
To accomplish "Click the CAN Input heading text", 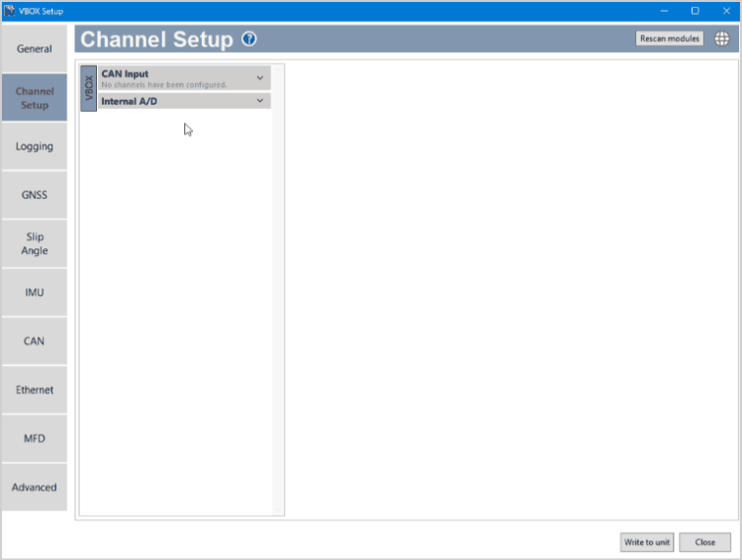I will coord(125,74).
